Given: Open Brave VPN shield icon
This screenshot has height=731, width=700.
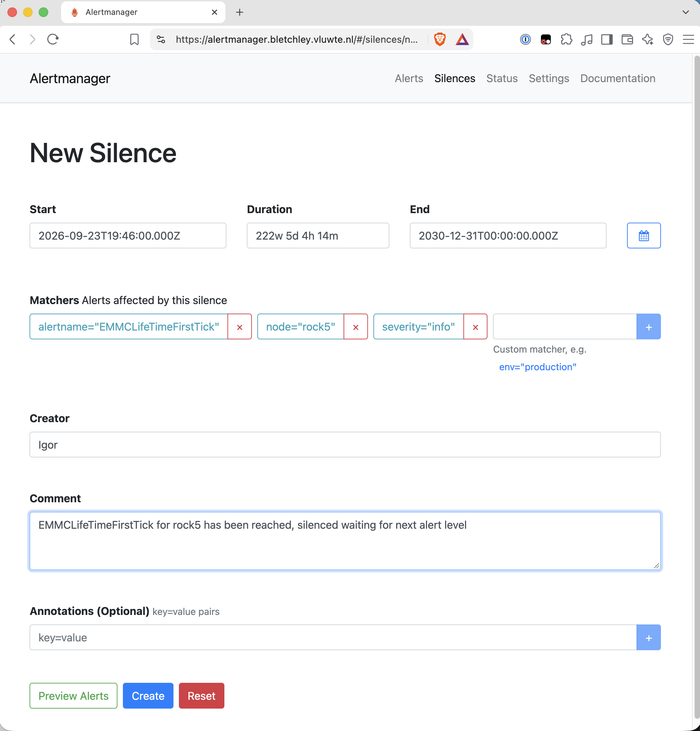Looking at the screenshot, I should point(668,39).
